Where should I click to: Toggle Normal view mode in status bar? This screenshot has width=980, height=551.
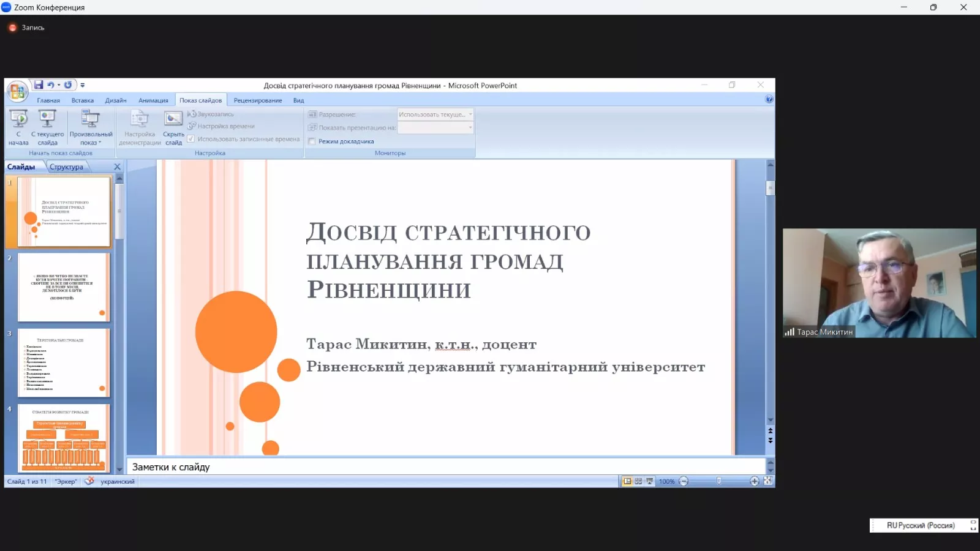627,481
